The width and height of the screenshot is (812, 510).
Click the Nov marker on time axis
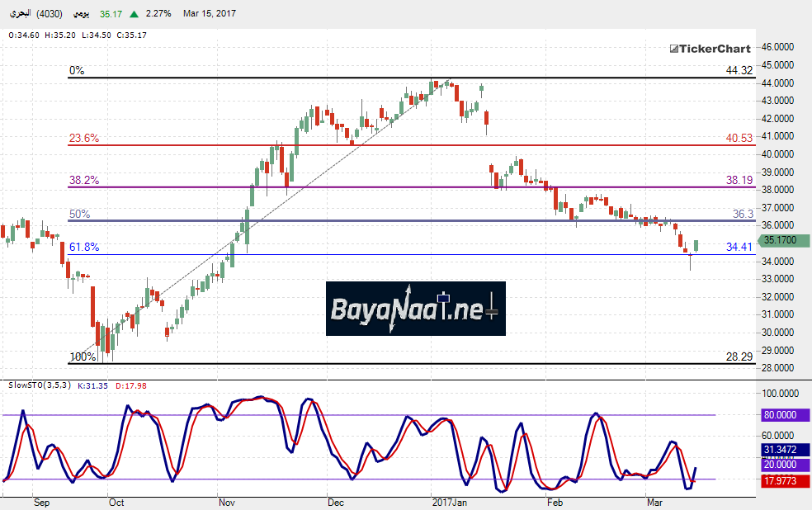(226, 501)
